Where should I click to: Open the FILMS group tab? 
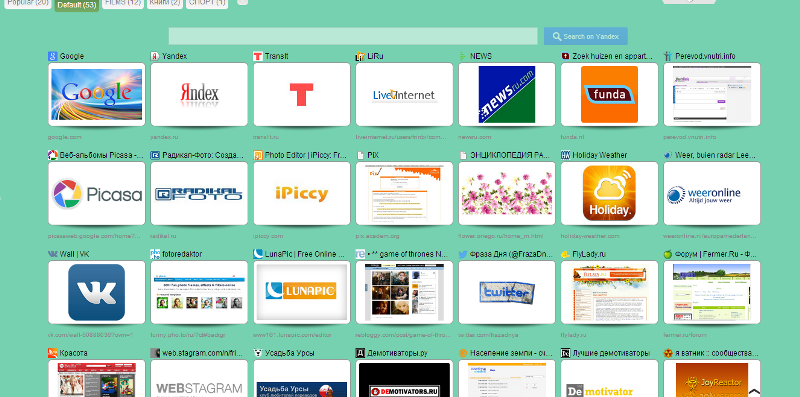pyautogui.click(x=123, y=3)
